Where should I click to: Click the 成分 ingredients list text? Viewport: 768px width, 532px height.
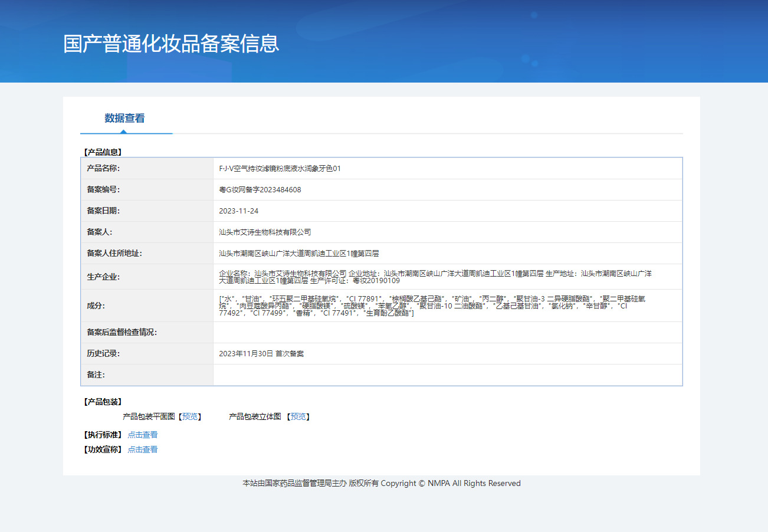coord(434,306)
